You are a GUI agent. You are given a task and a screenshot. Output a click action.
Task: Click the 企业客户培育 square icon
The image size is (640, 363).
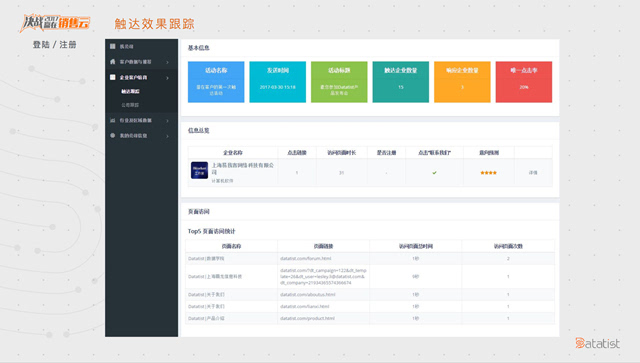click(113, 77)
